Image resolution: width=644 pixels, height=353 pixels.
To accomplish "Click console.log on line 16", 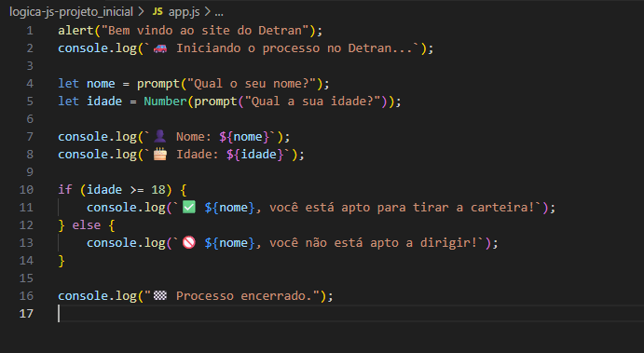I will point(97,296).
